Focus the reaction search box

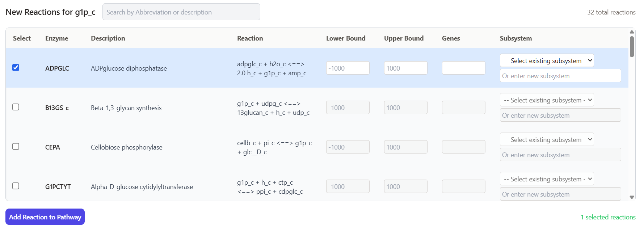(181, 12)
